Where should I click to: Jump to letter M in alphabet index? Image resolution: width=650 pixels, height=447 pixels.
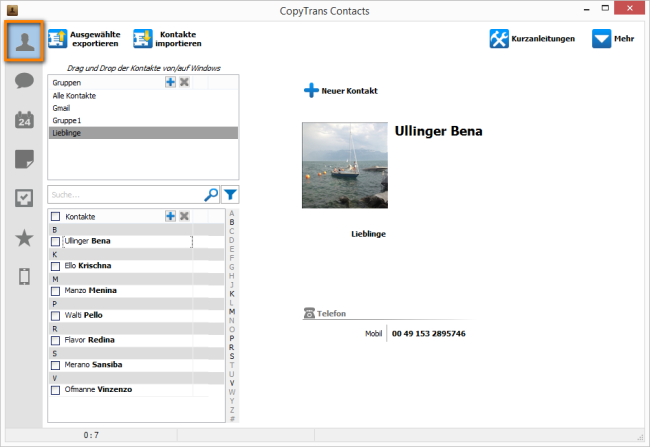(232, 311)
